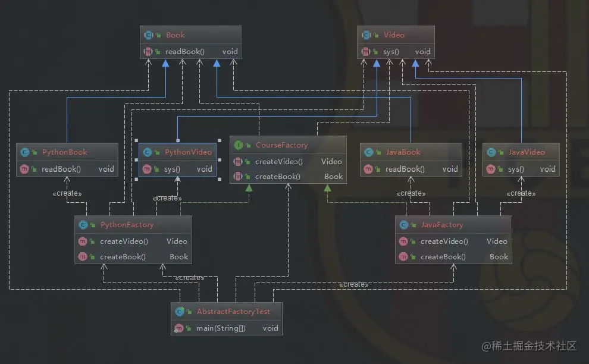Click the JavaVideo class icon
The height and width of the screenshot is (364, 589).
pyautogui.click(x=491, y=152)
